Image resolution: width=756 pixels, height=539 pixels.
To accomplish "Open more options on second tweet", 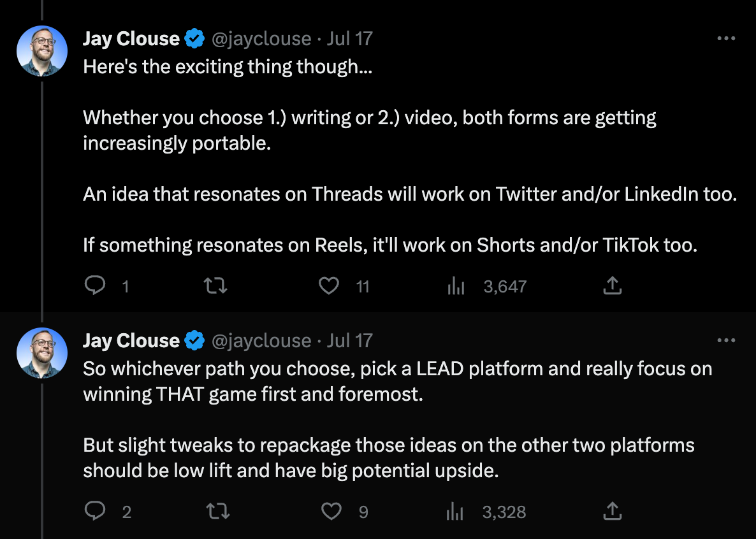I will pos(726,340).
